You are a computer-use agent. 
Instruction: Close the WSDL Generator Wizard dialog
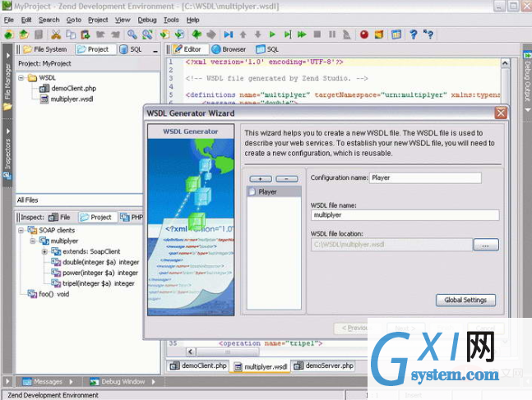coord(501,113)
